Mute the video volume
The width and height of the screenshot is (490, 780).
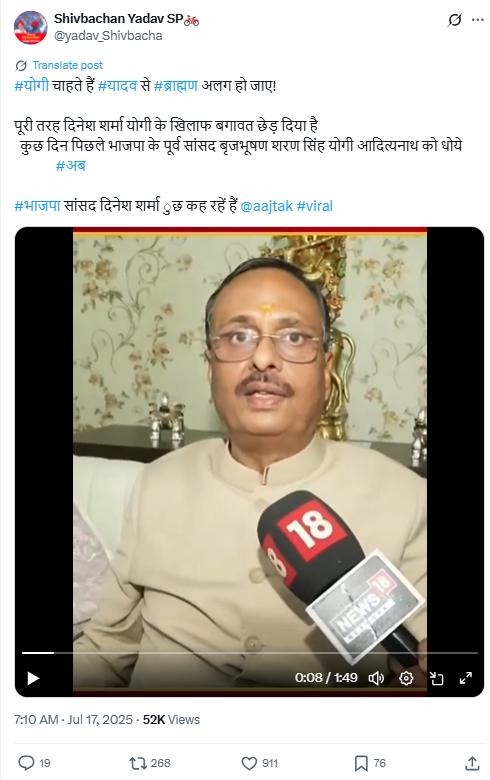(376, 678)
